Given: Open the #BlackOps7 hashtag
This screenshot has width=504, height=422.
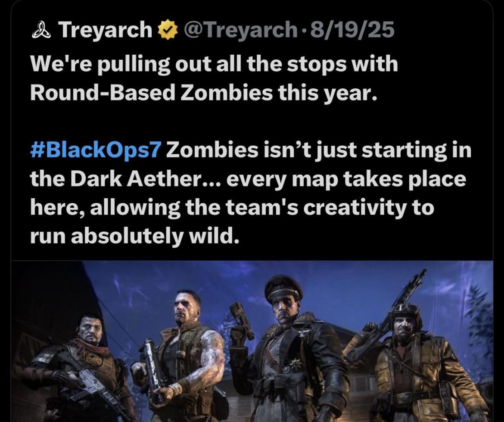Looking at the screenshot, I should [x=95, y=150].
